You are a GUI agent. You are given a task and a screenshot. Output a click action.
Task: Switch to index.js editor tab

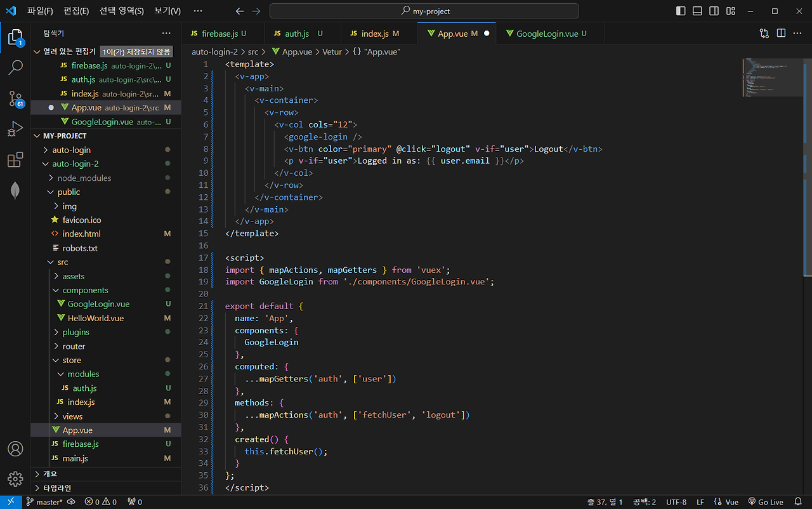click(x=379, y=34)
